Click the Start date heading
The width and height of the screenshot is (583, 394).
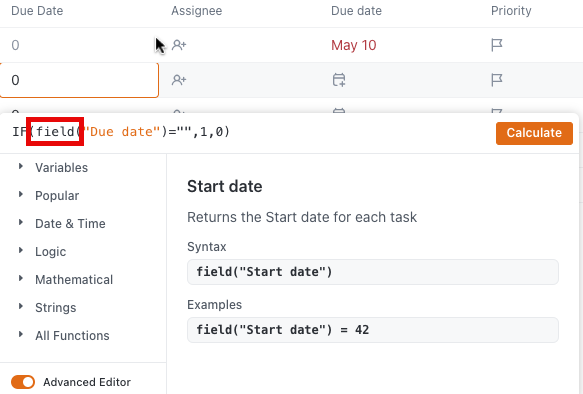tap(225, 186)
